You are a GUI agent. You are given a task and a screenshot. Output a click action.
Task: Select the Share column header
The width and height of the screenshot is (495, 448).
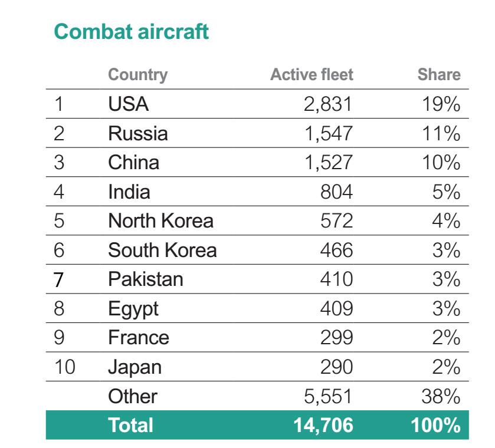(x=439, y=75)
